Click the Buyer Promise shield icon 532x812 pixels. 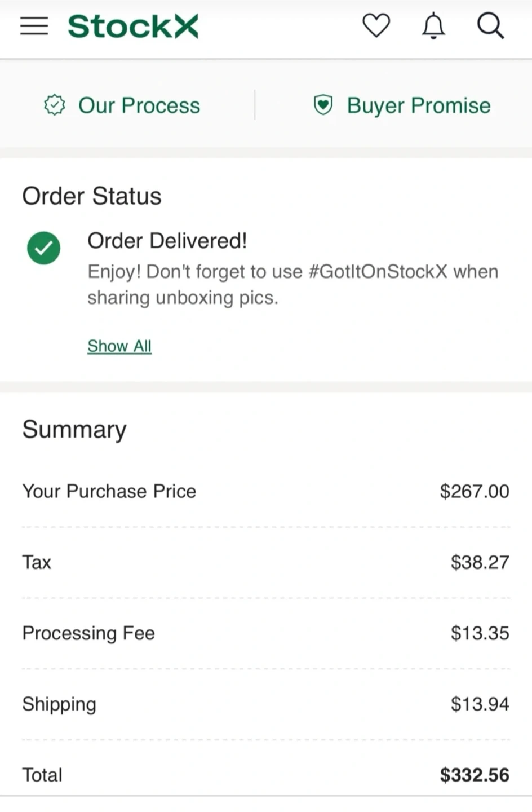point(323,105)
